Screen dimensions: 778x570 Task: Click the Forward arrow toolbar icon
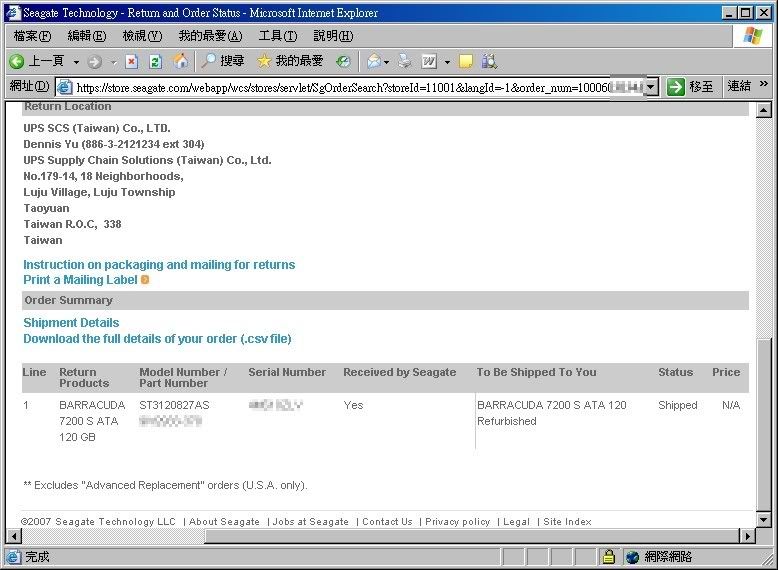pos(94,62)
